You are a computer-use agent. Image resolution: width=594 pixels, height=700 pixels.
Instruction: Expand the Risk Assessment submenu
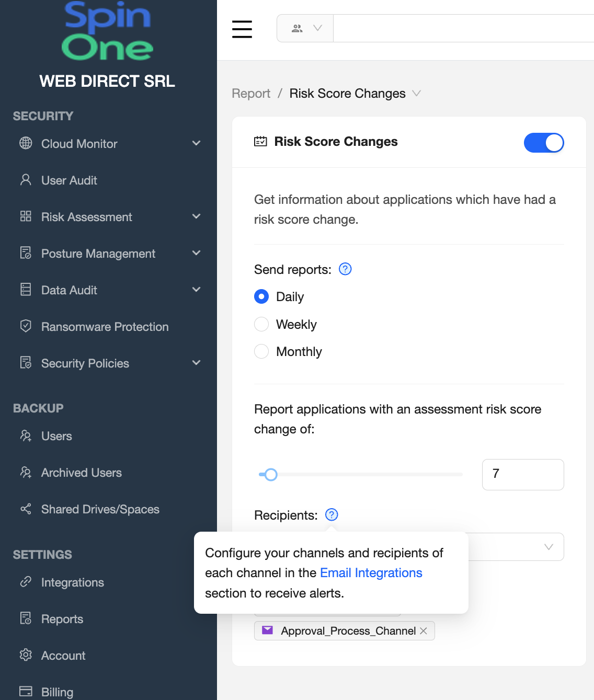tap(196, 216)
